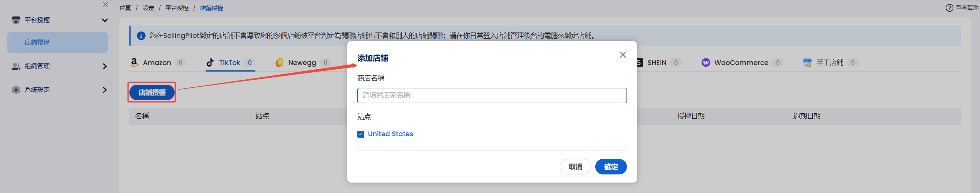The height and width of the screenshot is (193, 980).
Task: Click the 平台授權 sidebar icon
Action: pyautogui.click(x=16, y=20)
